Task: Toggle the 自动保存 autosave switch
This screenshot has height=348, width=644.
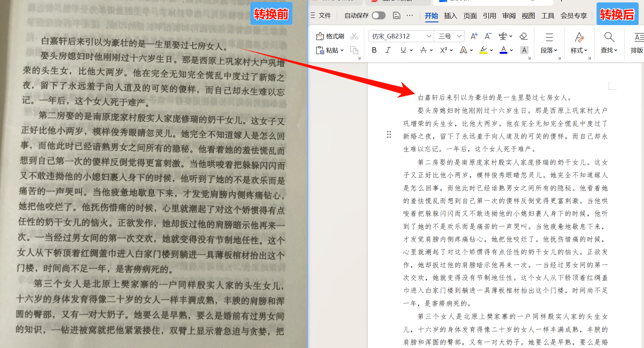Action: (378, 15)
